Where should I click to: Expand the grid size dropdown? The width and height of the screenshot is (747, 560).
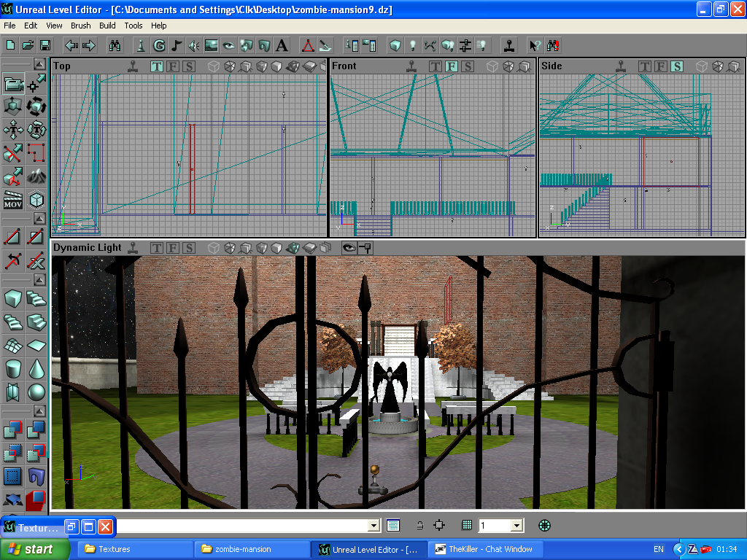click(516, 525)
